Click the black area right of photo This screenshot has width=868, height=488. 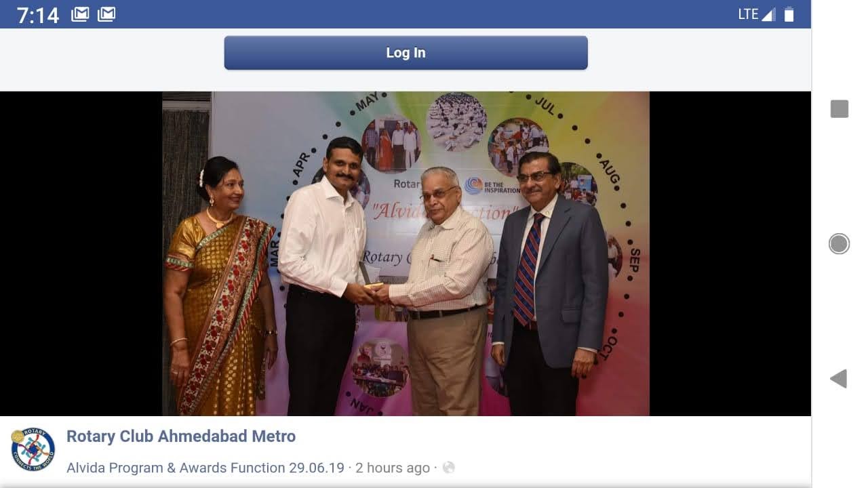tap(730, 253)
